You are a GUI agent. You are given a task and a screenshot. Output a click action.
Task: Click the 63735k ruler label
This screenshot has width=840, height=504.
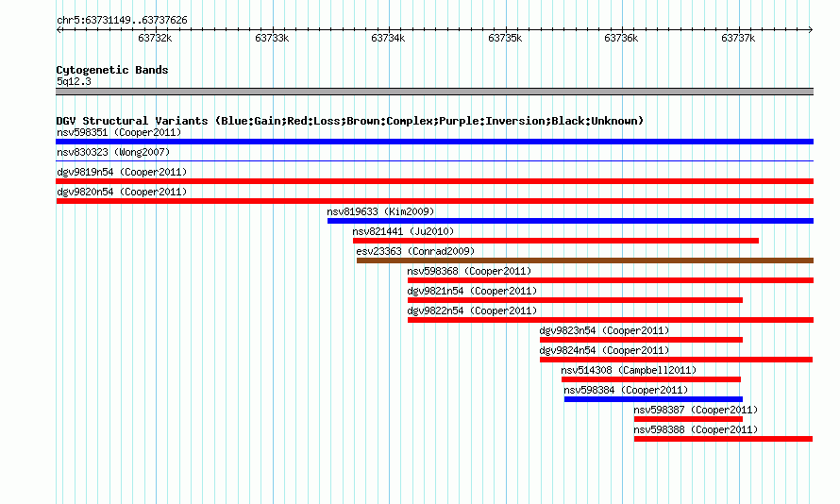(505, 38)
